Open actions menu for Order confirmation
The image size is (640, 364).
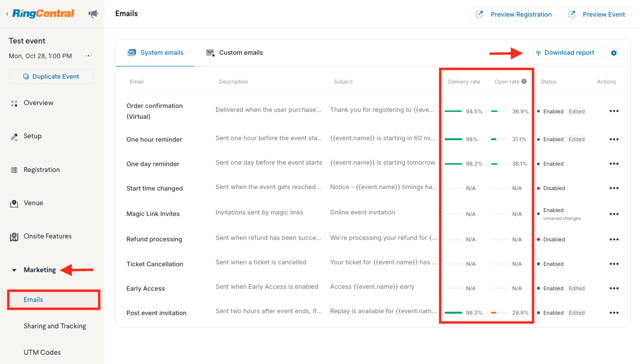click(x=614, y=111)
